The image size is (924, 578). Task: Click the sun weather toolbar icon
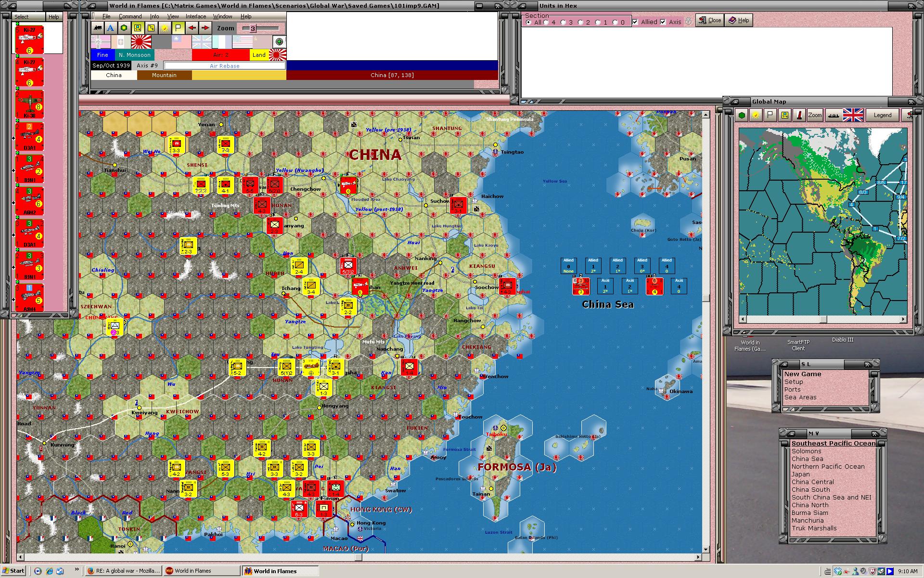[165, 27]
